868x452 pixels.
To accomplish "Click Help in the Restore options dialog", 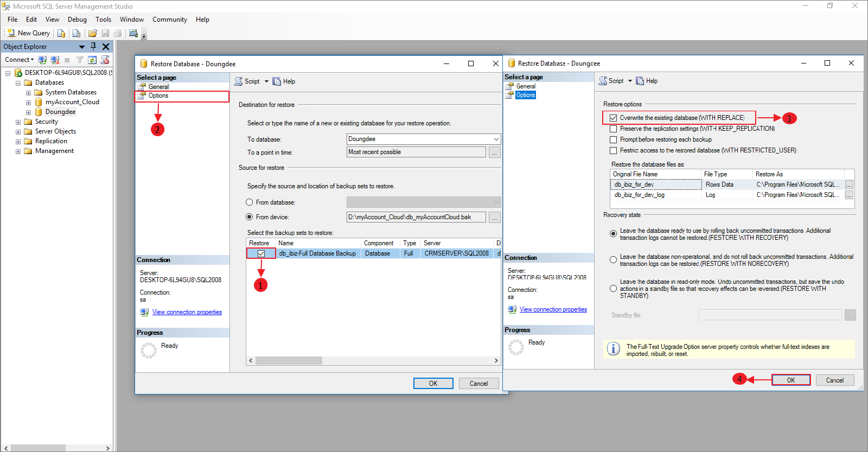I will coord(647,81).
